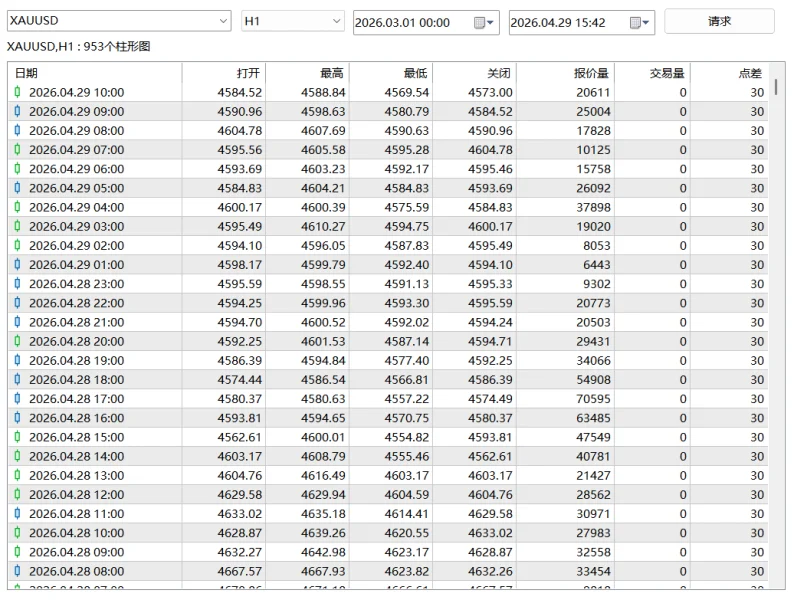Click open price 4584.52

240,92
